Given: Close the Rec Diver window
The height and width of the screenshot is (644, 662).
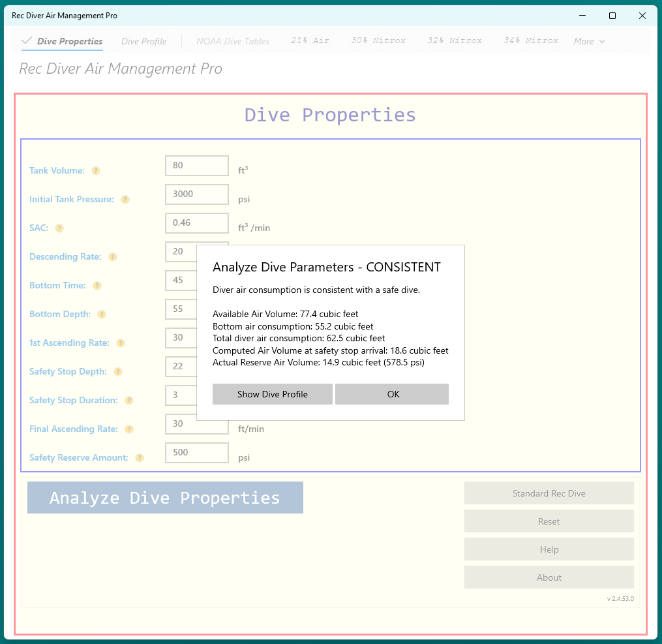Looking at the screenshot, I should [x=642, y=16].
